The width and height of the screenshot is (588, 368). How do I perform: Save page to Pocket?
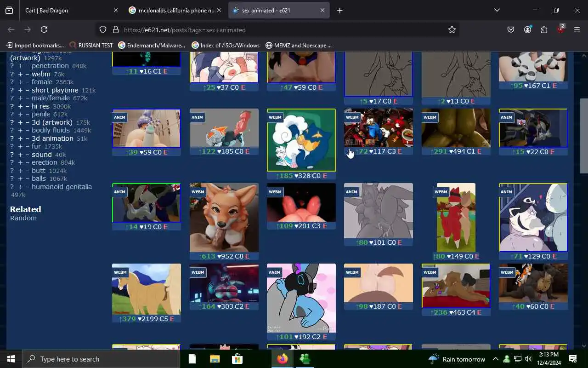(511, 29)
